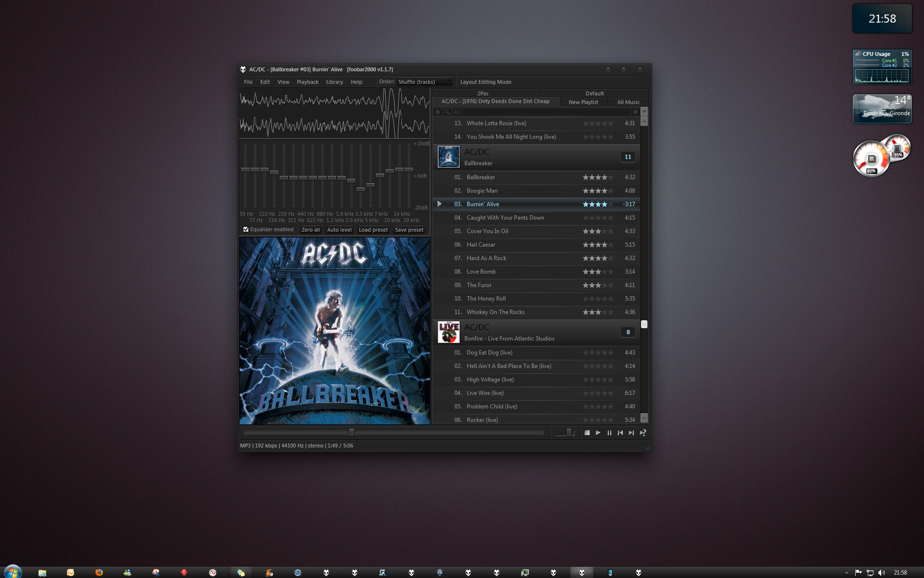Skip to the next track

tap(631, 433)
